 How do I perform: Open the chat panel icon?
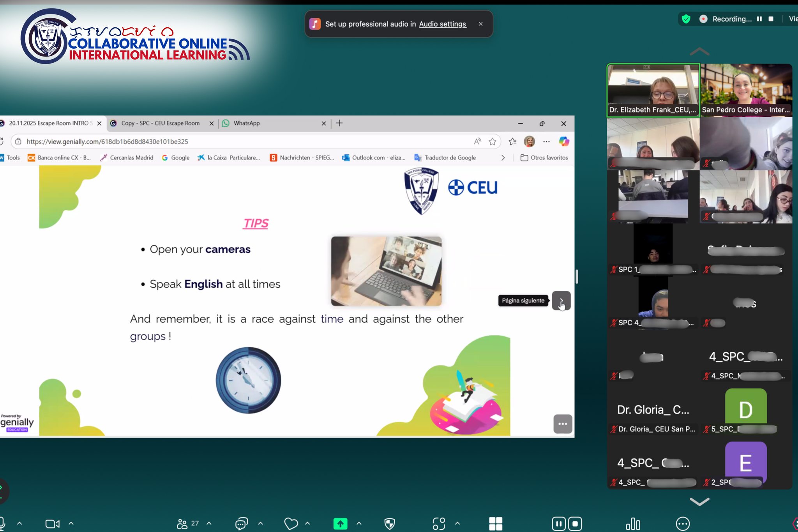coord(242,523)
